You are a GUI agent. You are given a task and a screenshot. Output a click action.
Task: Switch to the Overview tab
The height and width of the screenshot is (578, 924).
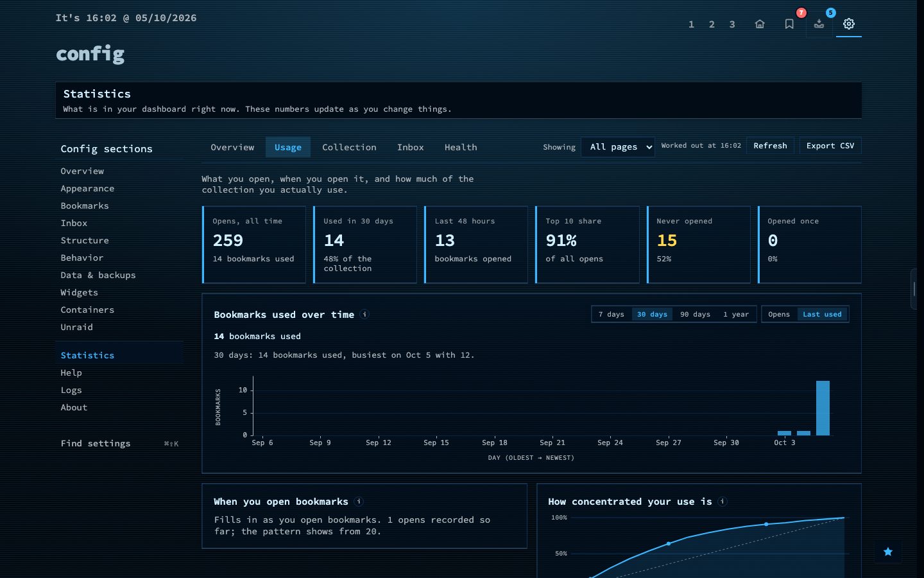tap(232, 147)
